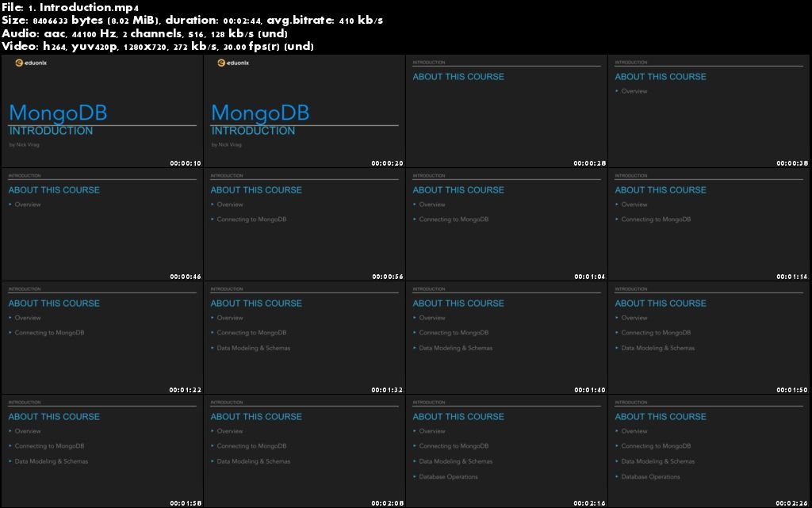812x508 pixels.
Task: Select the last thumbnail stamped 00:02:26
Action: [709, 451]
